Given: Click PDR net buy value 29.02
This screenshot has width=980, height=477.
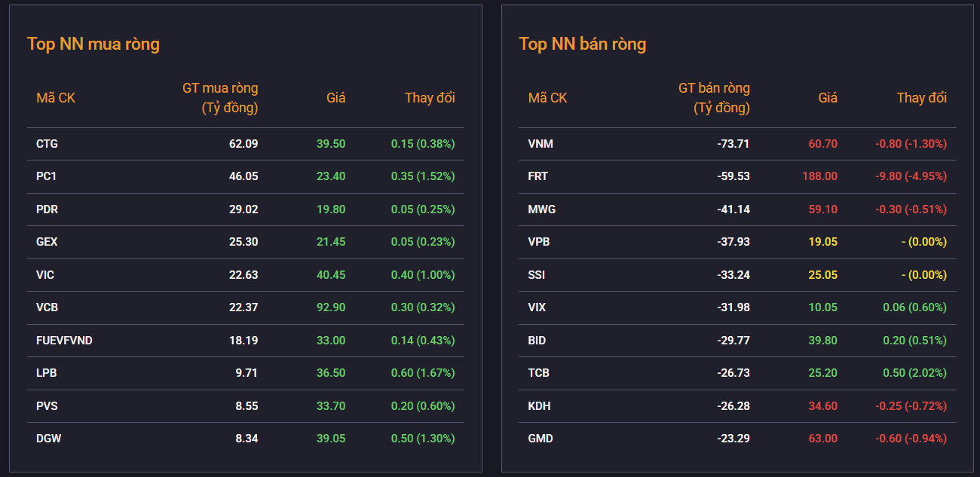Looking at the screenshot, I should tap(243, 209).
